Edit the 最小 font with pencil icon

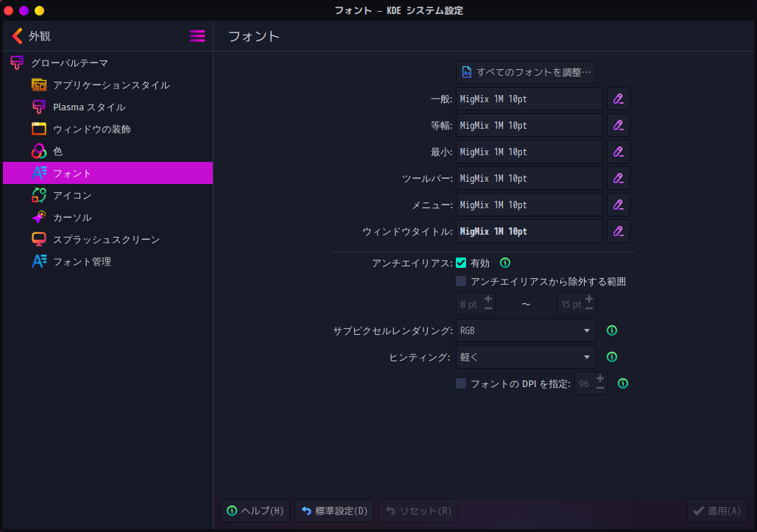pyautogui.click(x=618, y=152)
